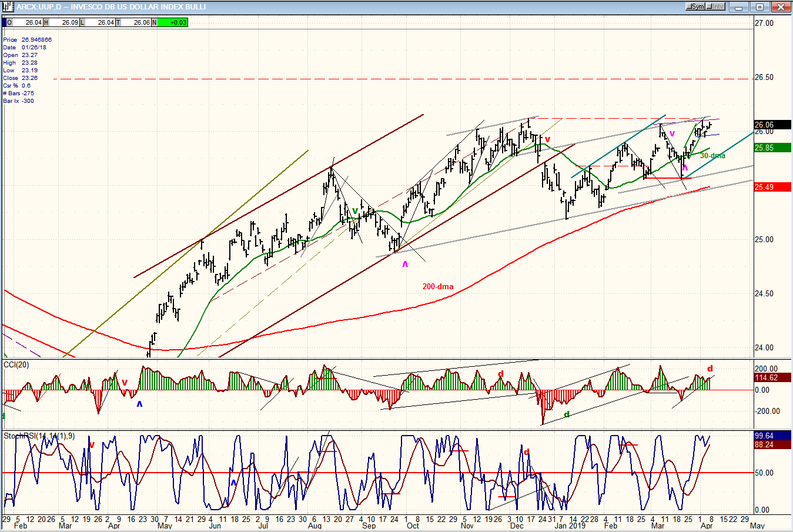Click the last Trade field showing 26.06
This screenshot has height=532, width=793.
tap(136, 22)
